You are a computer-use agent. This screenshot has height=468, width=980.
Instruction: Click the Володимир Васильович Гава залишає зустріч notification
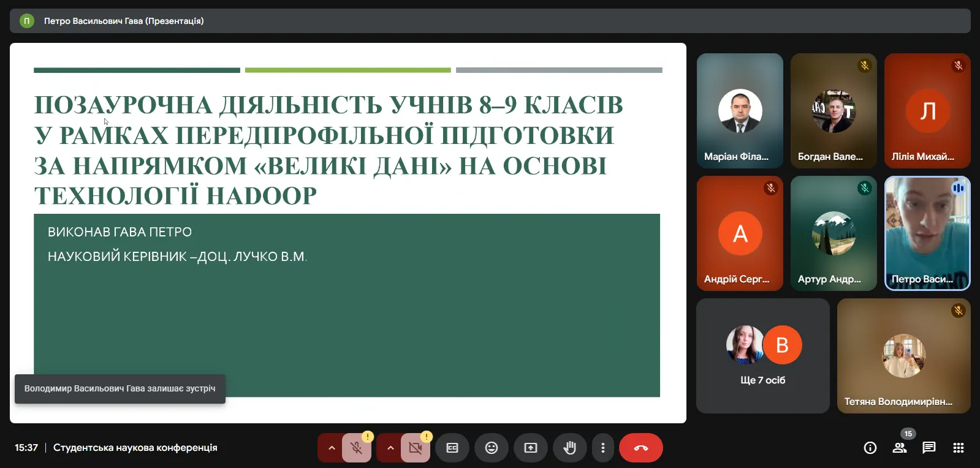click(x=120, y=389)
